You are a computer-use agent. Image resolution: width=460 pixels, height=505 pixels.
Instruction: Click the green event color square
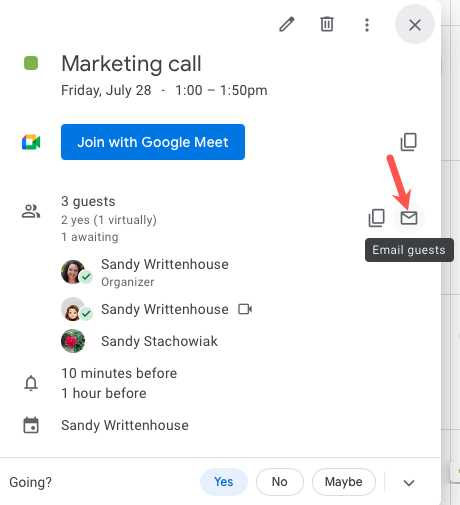coord(31,63)
